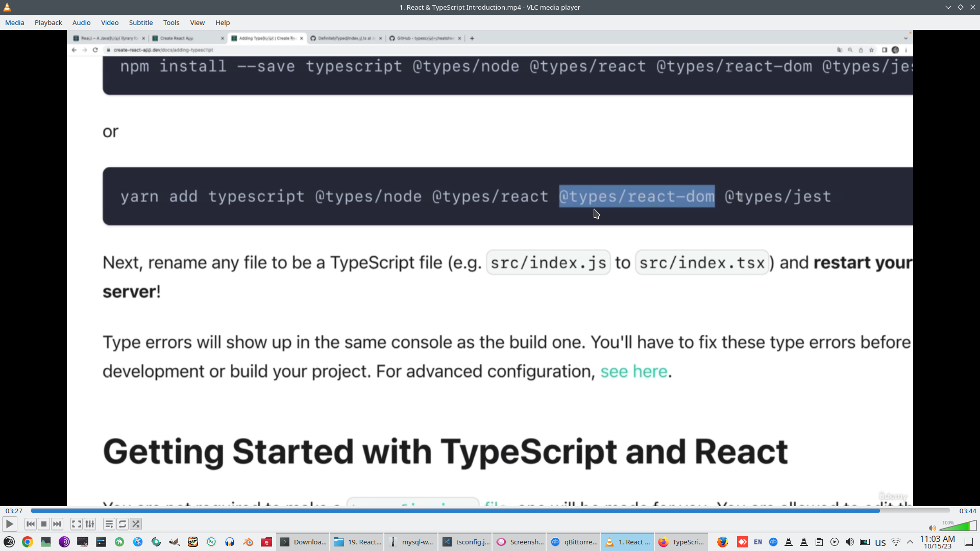Skip to next media track
980x551 pixels.
pyautogui.click(x=57, y=524)
